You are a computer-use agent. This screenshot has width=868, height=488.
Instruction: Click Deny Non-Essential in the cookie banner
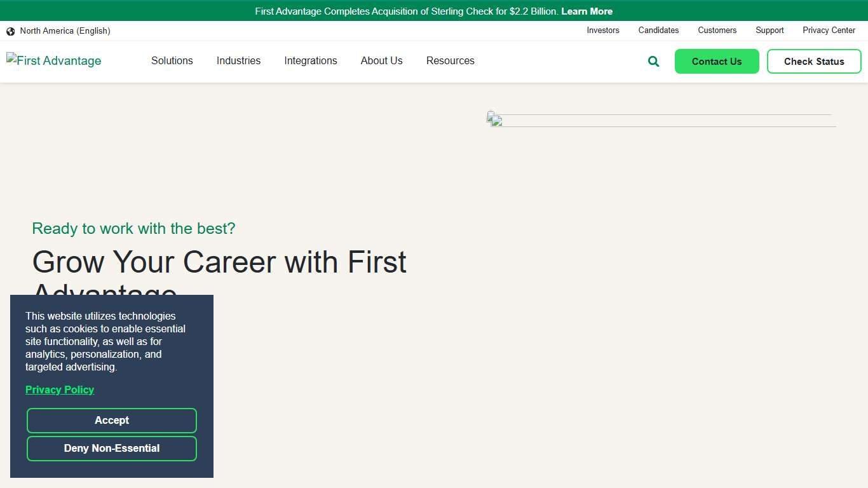[x=111, y=448]
